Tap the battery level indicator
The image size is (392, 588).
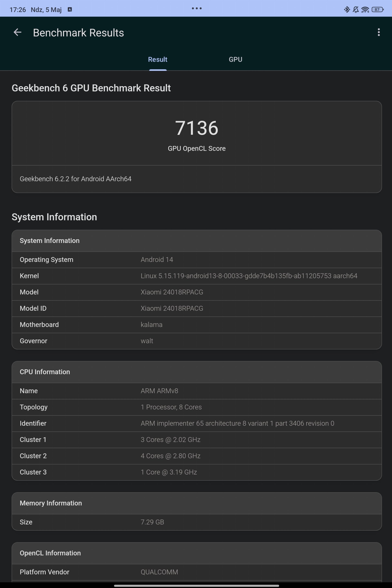(x=378, y=10)
